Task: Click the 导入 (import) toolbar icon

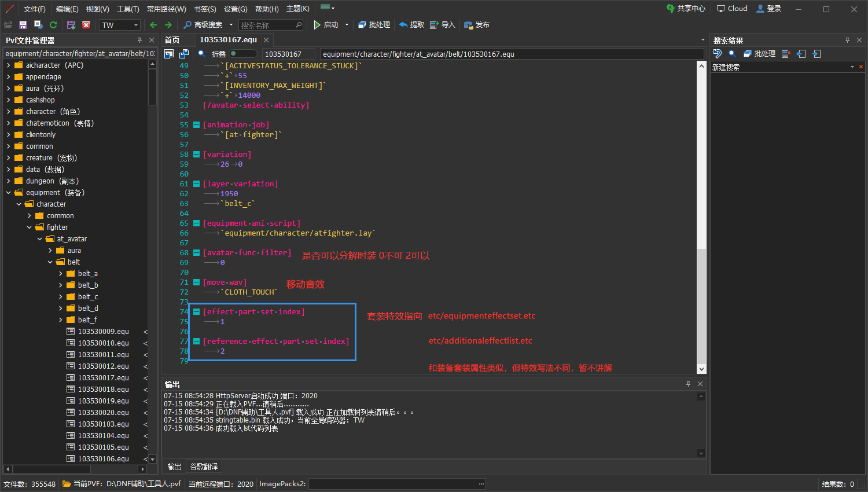Action: (x=443, y=25)
